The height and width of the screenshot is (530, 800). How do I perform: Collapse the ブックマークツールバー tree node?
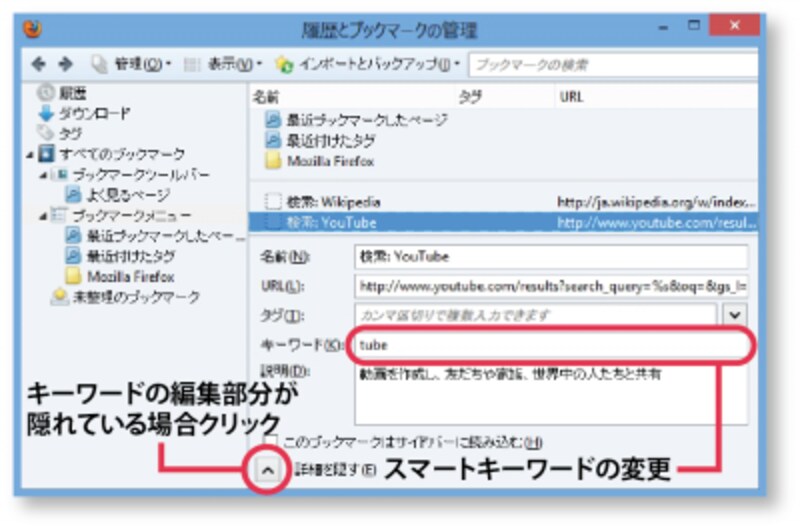point(44,175)
